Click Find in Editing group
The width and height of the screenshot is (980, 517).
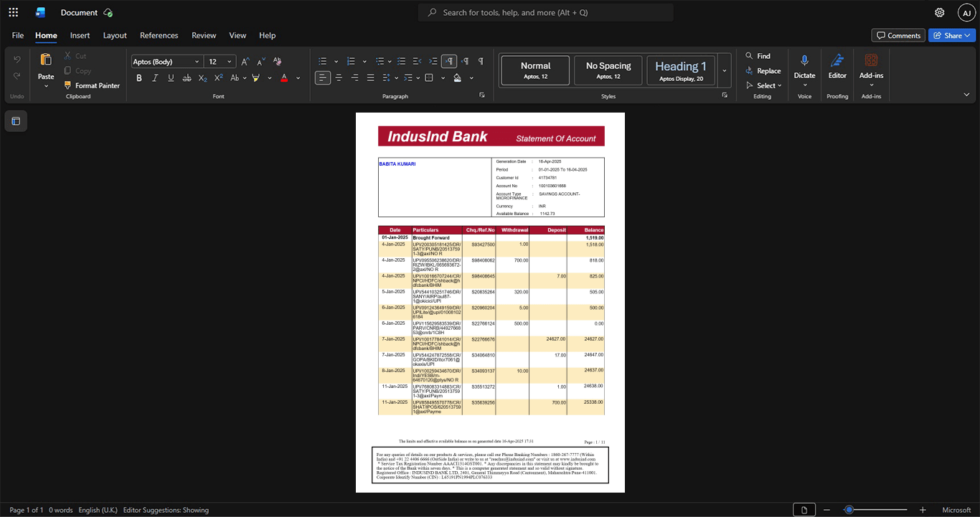click(x=758, y=56)
